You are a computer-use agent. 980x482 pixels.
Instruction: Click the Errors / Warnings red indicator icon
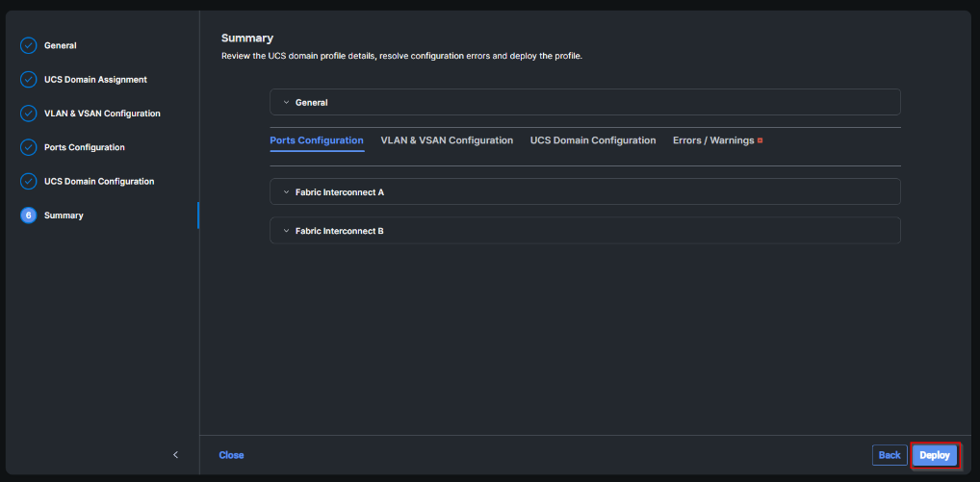761,140
